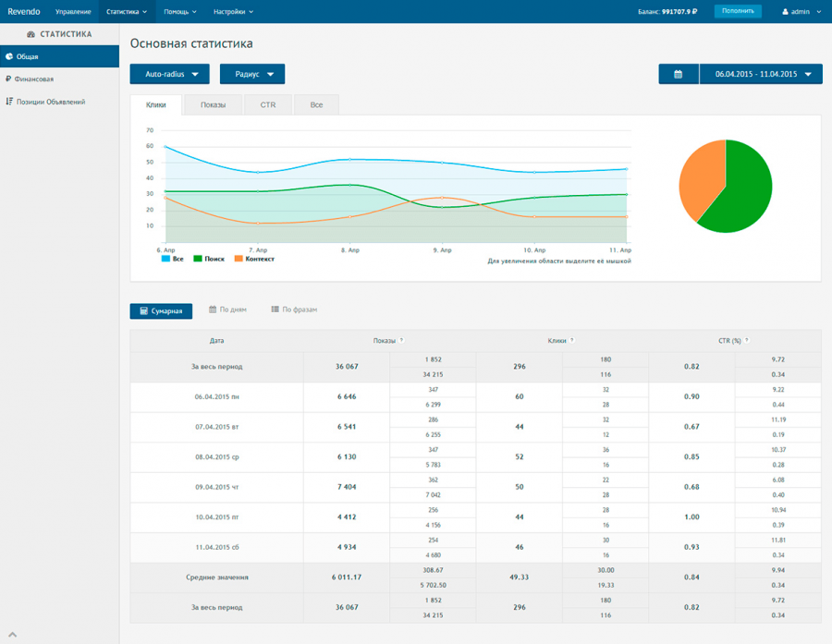Click the 1.00 CTR value
Screen dimensions: 832x644
click(x=691, y=517)
